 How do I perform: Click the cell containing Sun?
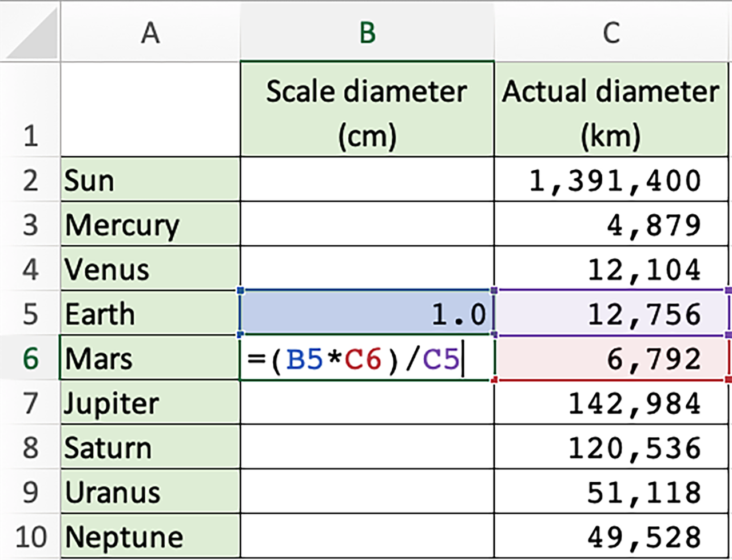(150, 179)
